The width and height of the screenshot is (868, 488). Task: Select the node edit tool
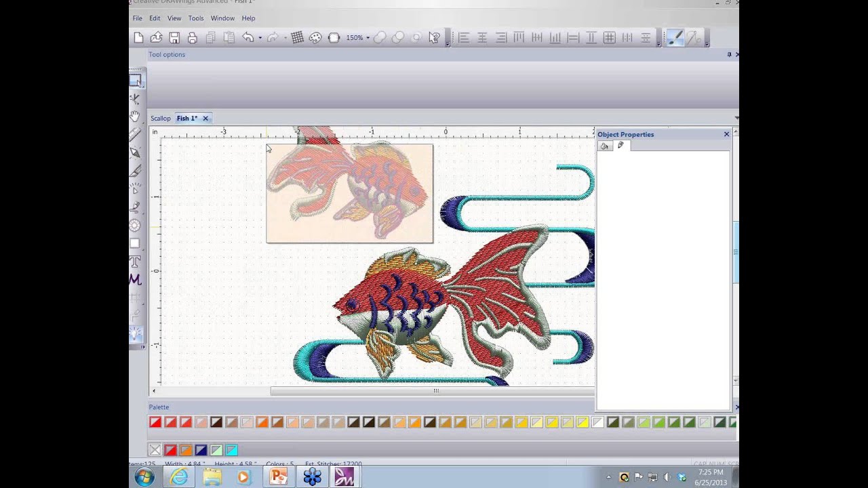[x=135, y=99]
